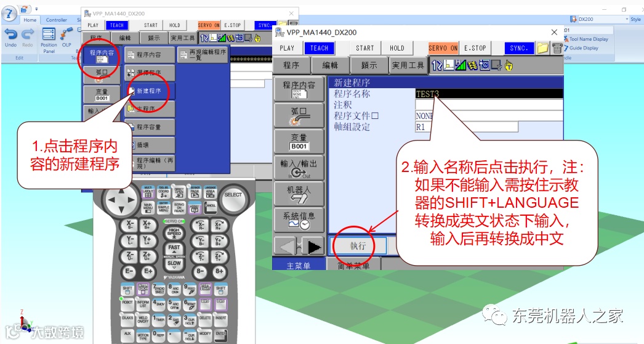
Task: Select TEACH mode in back pendant window
Action: [116, 25]
